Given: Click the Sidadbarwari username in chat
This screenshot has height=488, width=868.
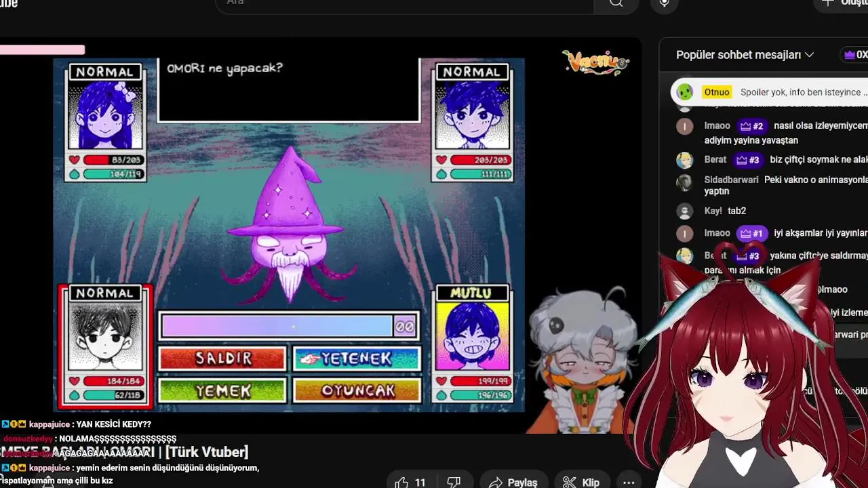Looking at the screenshot, I should click(731, 180).
